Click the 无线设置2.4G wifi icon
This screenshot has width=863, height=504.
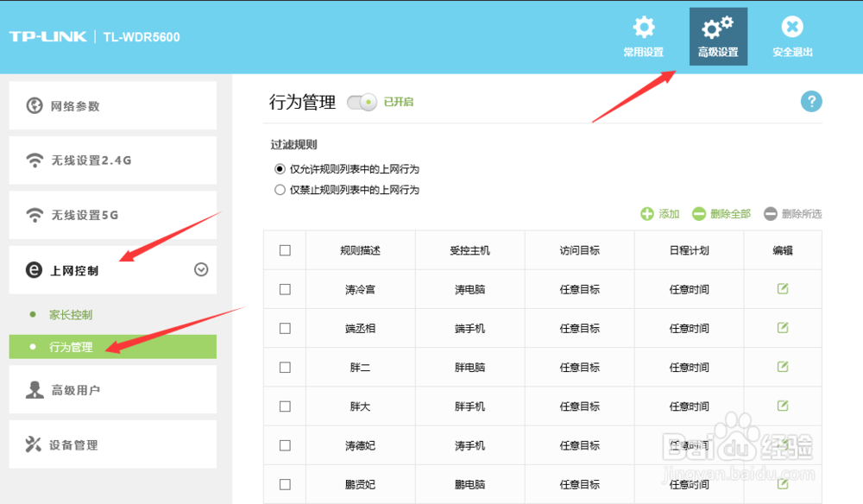(x=35, y=161)
